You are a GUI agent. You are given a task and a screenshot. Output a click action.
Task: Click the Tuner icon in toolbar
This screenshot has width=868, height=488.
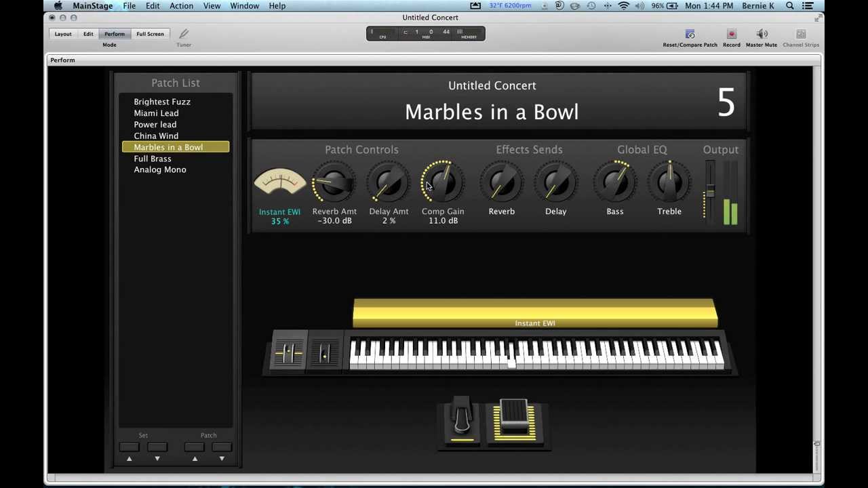coord(184,34)
